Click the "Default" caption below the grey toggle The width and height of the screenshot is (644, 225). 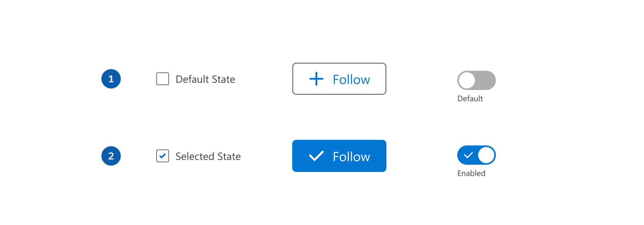tap(470, 99)
